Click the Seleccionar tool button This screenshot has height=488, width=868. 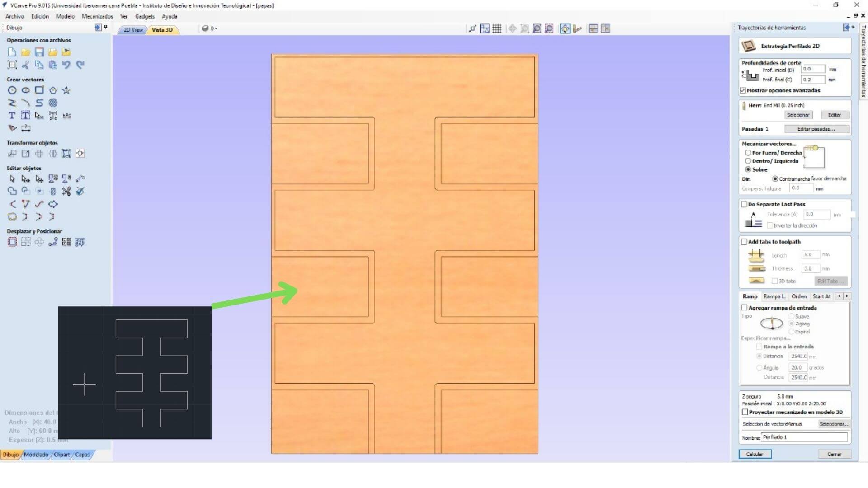click(798, 115)
